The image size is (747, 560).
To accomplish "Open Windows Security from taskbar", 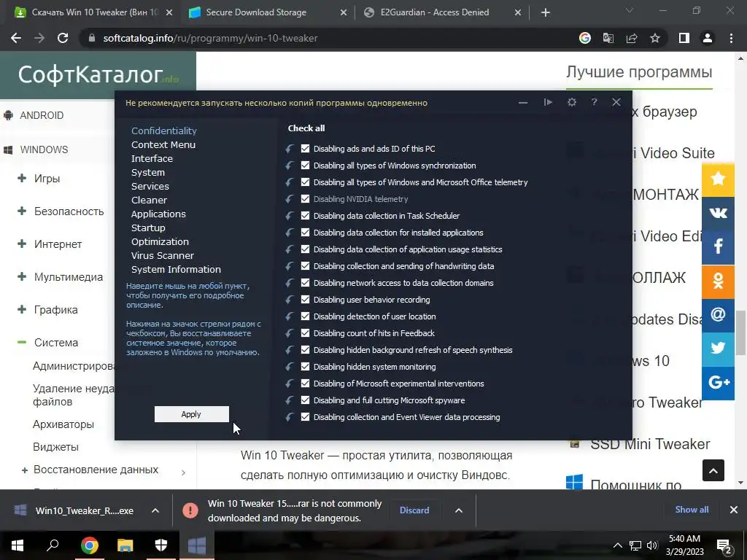I will (x=161, y=545).
